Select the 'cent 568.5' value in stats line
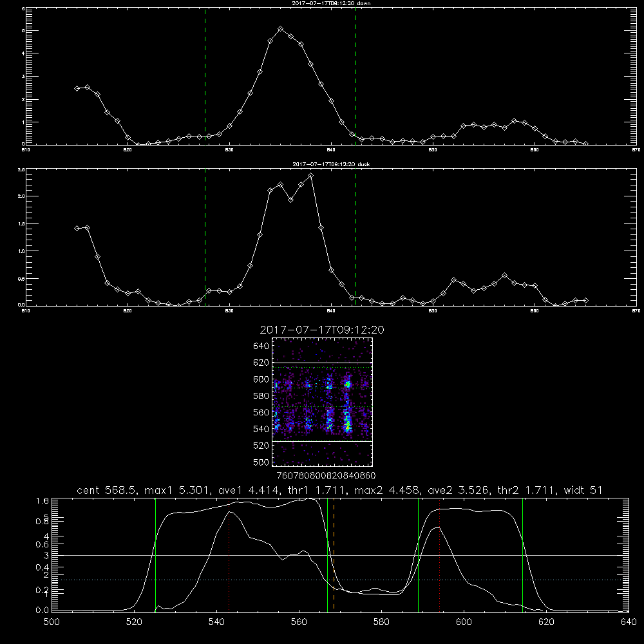This screenshot has width=644, height=644. coord(108,490)
